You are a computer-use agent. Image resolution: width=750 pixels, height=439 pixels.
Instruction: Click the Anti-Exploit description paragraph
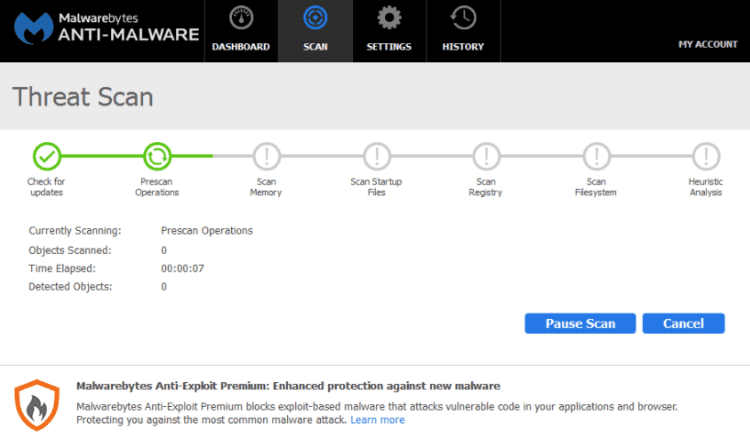point(377,413)
